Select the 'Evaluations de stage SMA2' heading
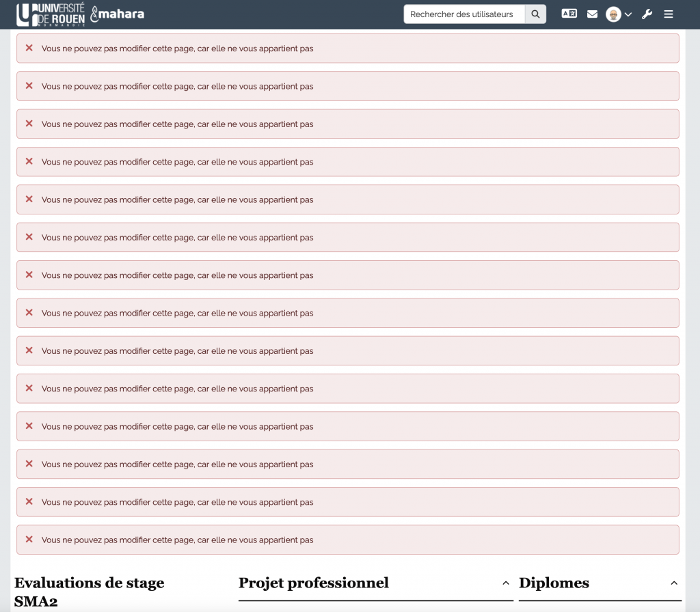700x612 pixels. click(x=89, y=592)
